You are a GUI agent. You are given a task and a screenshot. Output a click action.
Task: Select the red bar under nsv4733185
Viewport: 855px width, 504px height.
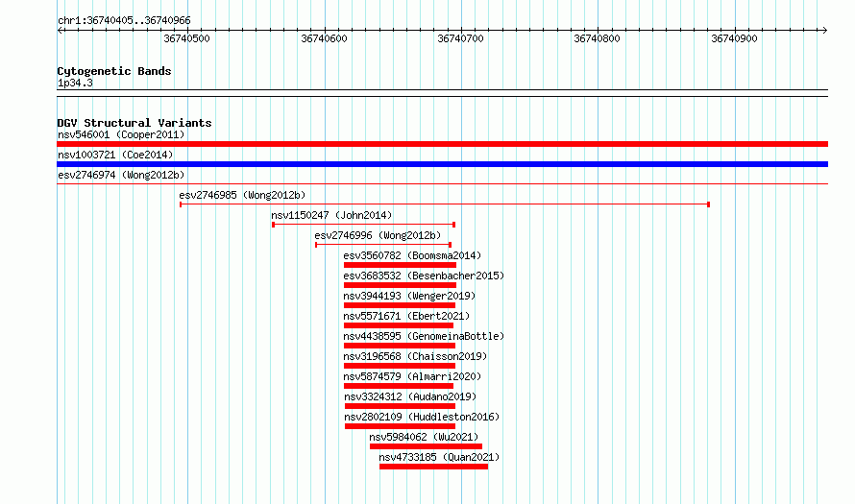tap(433, 467)
